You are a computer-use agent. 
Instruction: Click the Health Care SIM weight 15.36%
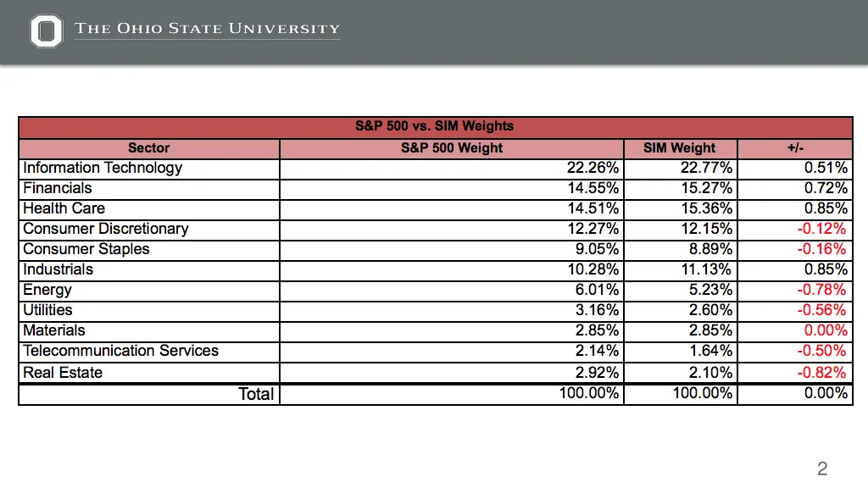[x=706, y=208]
